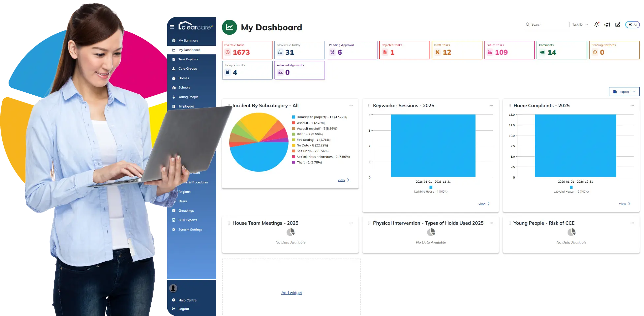Click the compose edit icon in header
644x316 pixels.
click(x=618, y=24)
